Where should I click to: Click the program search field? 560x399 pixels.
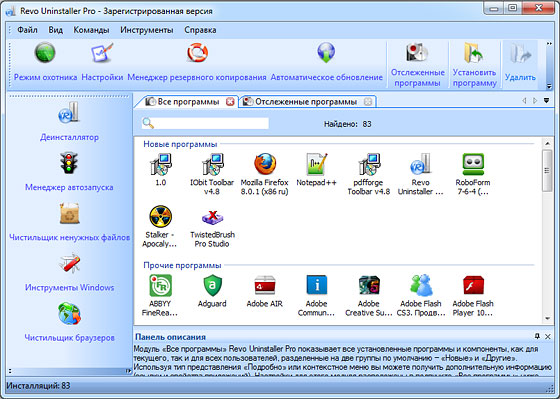pos(205,123)
